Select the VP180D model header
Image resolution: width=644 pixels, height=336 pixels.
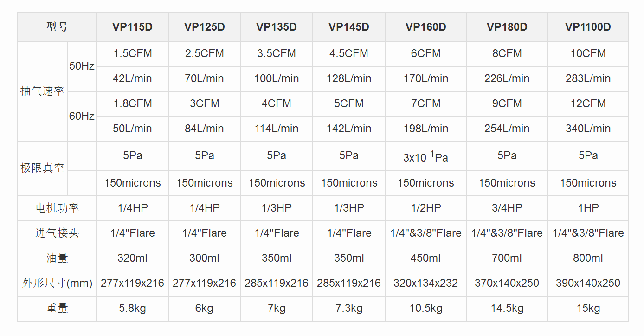tap(507, 27)
